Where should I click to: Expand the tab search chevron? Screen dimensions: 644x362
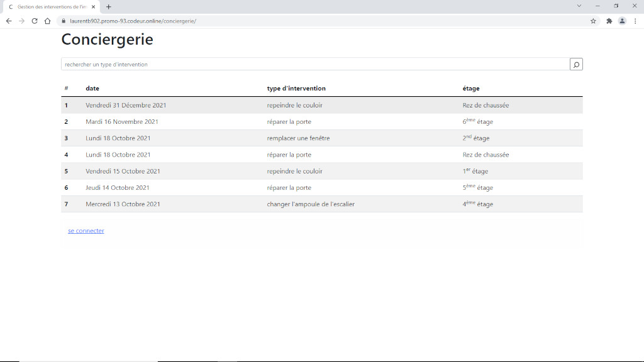tap(579, 6)
